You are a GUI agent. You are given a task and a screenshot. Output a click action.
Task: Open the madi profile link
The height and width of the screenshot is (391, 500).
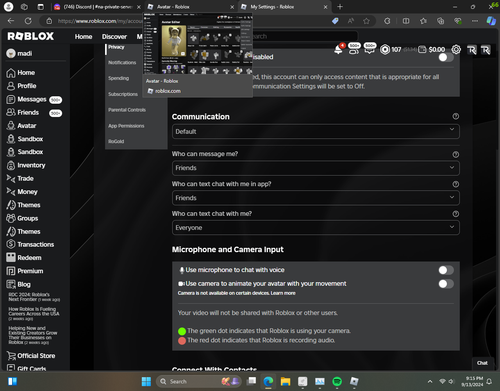click(19, 53)
